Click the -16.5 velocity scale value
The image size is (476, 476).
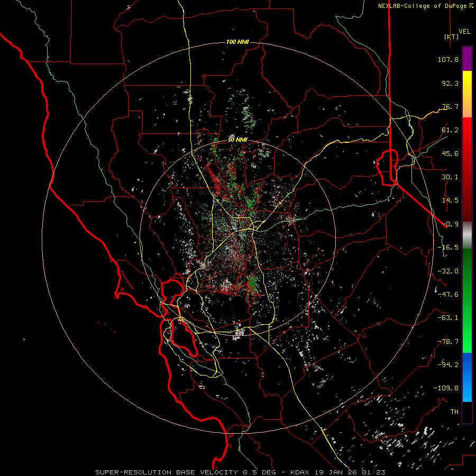tap(448, 248)
